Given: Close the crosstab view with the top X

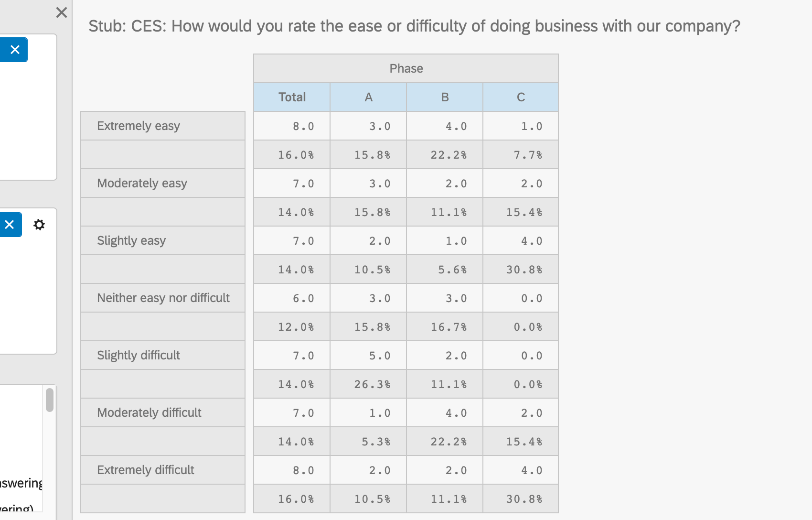Looking at the screenshot, I should click(x=61, y=13).
